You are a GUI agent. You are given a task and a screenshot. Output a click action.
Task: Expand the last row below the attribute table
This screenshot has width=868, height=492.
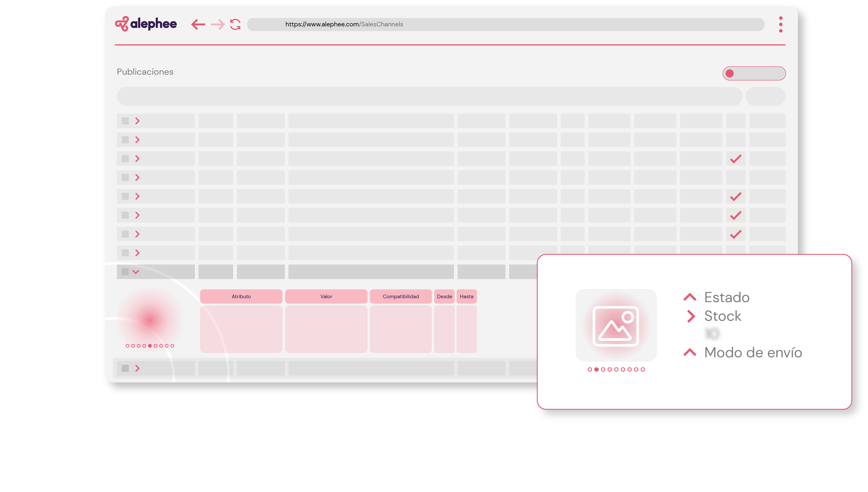[137, 368]
